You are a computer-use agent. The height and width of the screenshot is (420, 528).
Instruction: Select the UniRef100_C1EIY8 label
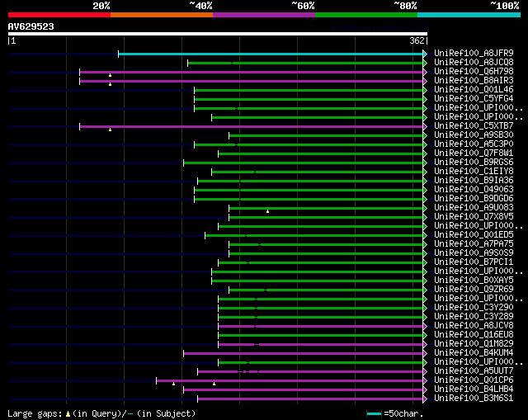(474, 172)
